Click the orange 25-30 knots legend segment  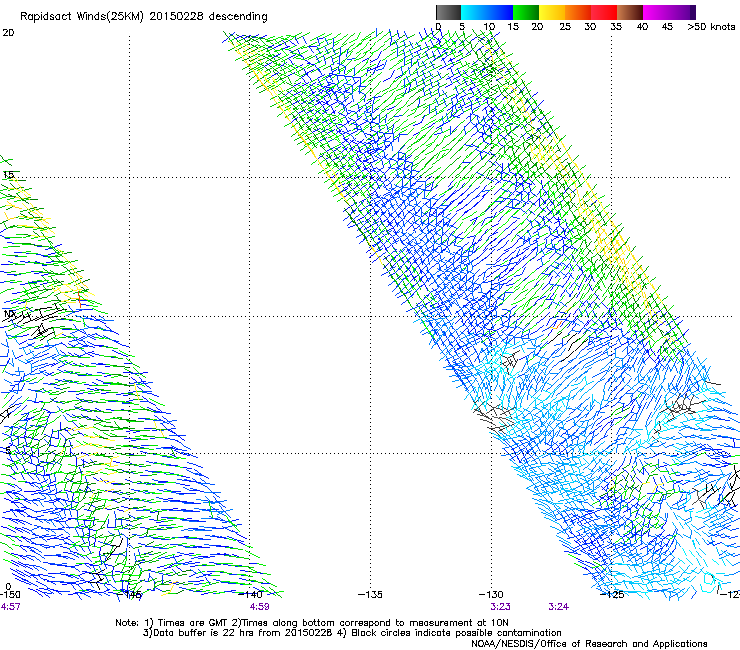point(578,12)
